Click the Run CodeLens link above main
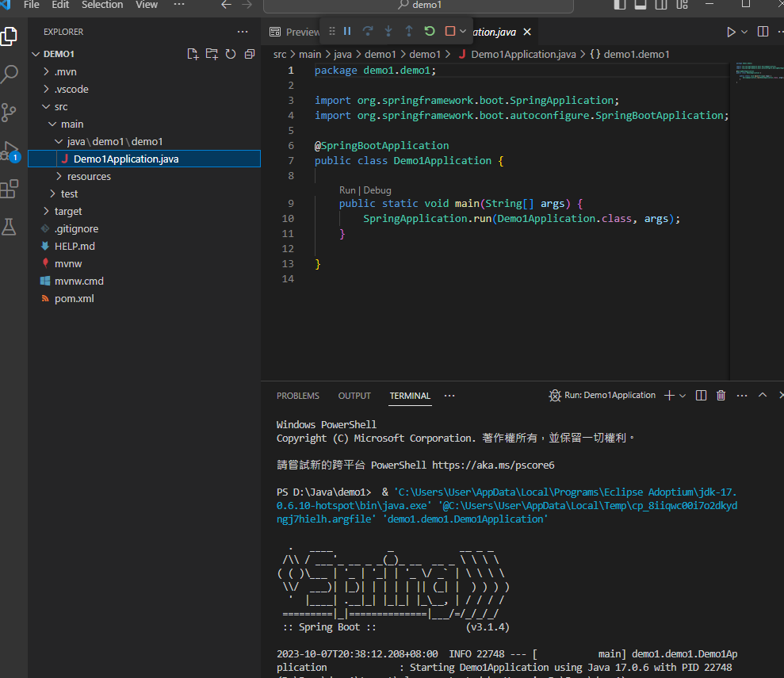This screenshot has height=678, width=784. 347,190
